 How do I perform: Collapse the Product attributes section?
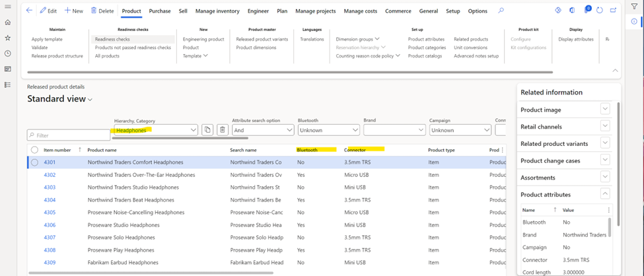pyautogui.click(x=605, y=193)
